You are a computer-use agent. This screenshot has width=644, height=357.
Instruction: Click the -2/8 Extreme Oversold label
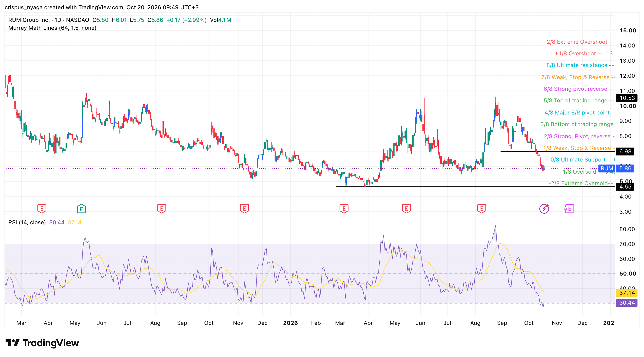pyautogui.click(x=580, y=183)
